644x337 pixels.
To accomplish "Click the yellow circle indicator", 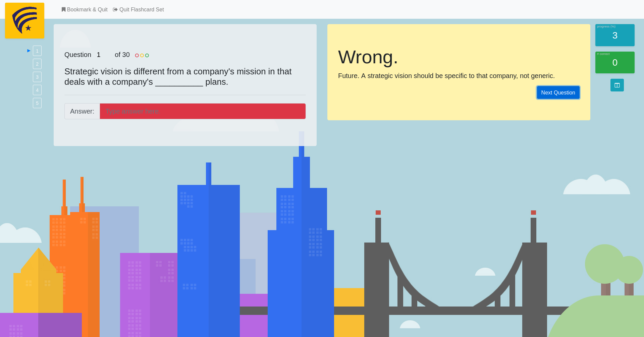I will coord(142,56).
